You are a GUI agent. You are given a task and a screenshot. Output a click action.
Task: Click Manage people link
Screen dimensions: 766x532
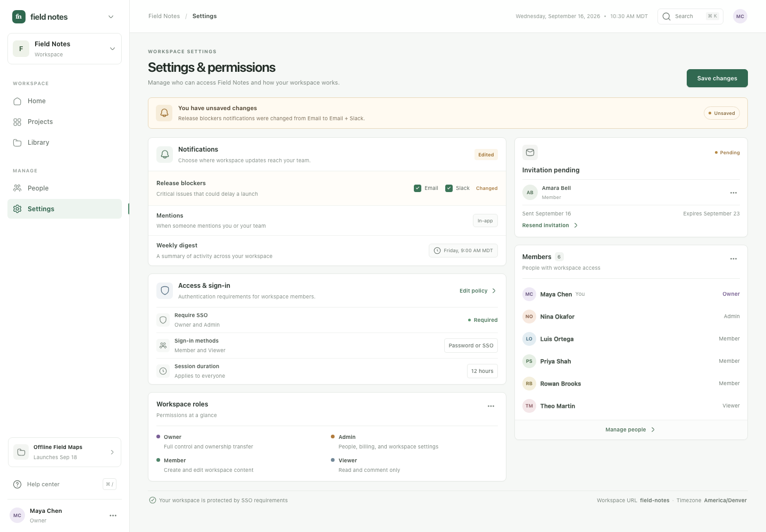631,430
